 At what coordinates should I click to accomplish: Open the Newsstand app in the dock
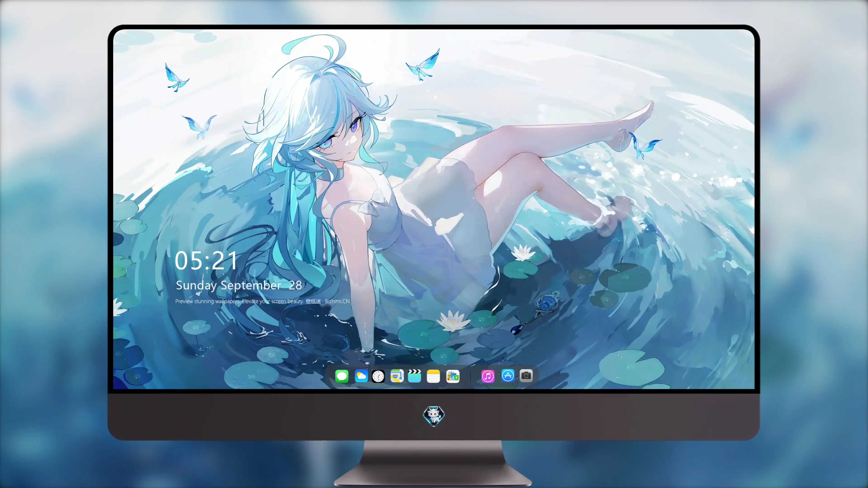pos(453,376)
